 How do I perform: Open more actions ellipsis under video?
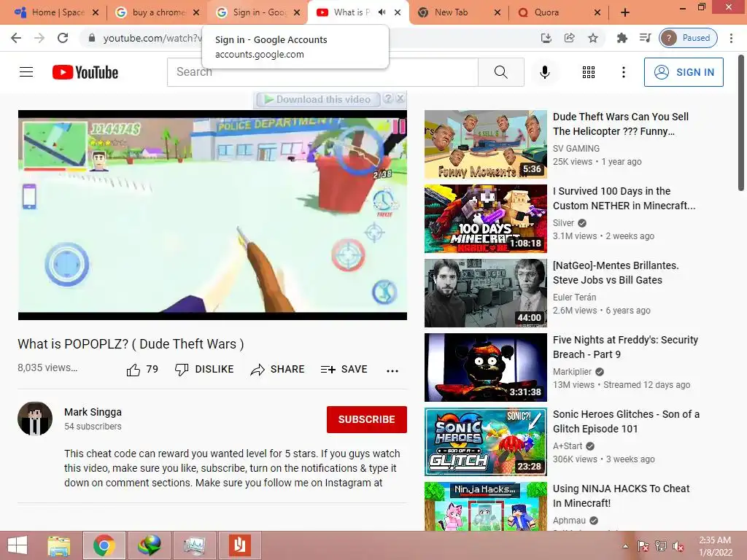[392, 370]
